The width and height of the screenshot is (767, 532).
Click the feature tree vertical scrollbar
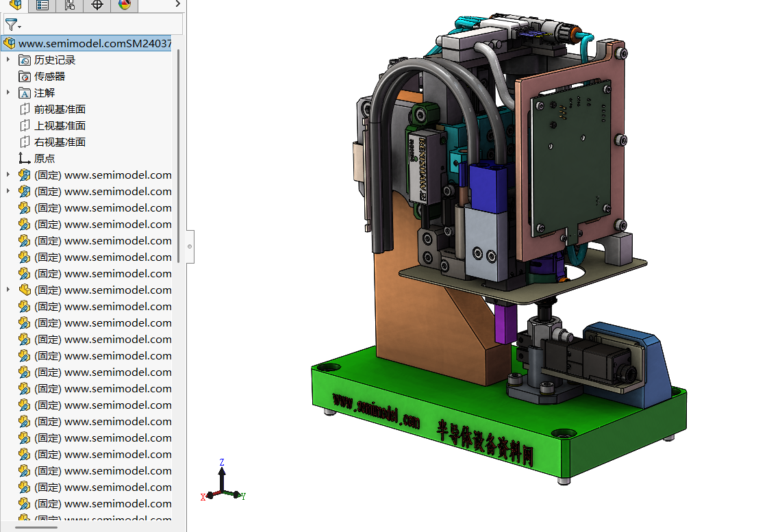179,155
